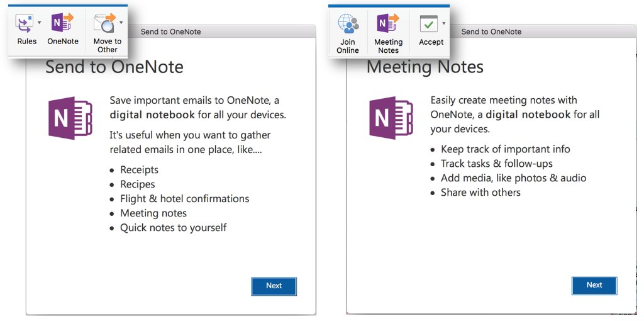Viewport: 644px width, 321px height.
Task: Click the Move to Other icon
Action: [105, 23]
